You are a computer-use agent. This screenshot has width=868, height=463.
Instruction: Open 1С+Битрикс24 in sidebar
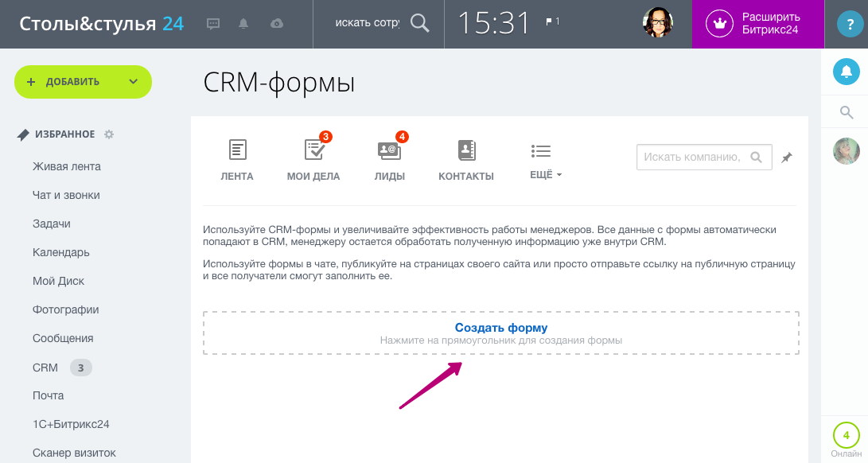coord(71,424)
